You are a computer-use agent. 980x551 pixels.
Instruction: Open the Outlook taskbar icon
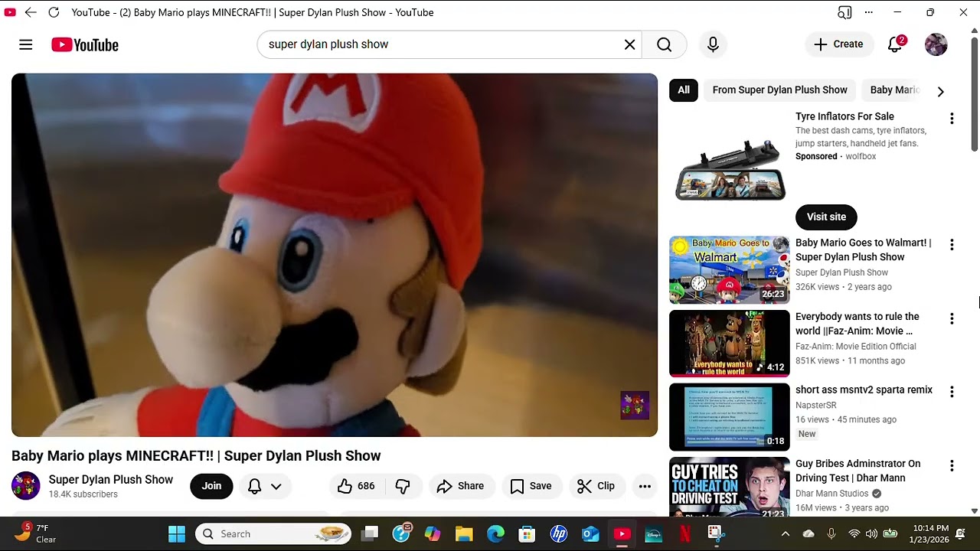coord(590,534)
